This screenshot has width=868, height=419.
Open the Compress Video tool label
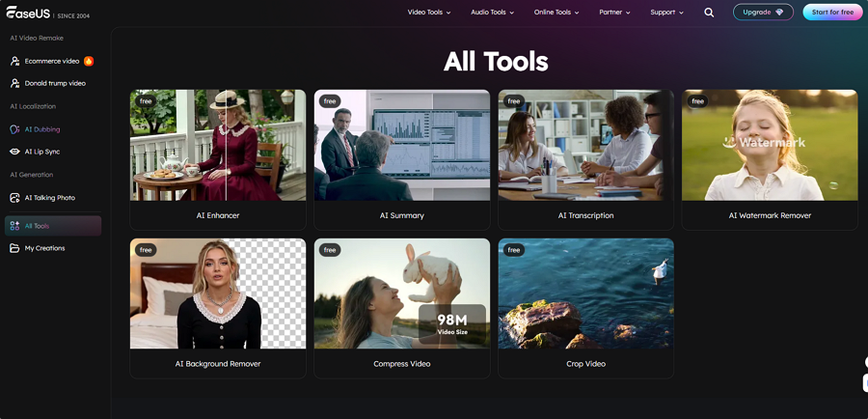click(x=402, y=364)
